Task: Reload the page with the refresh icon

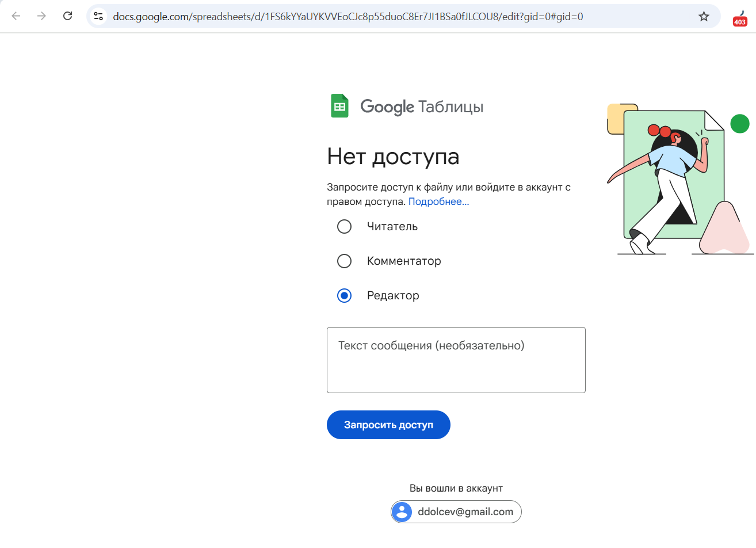Action: click(67, 16)
